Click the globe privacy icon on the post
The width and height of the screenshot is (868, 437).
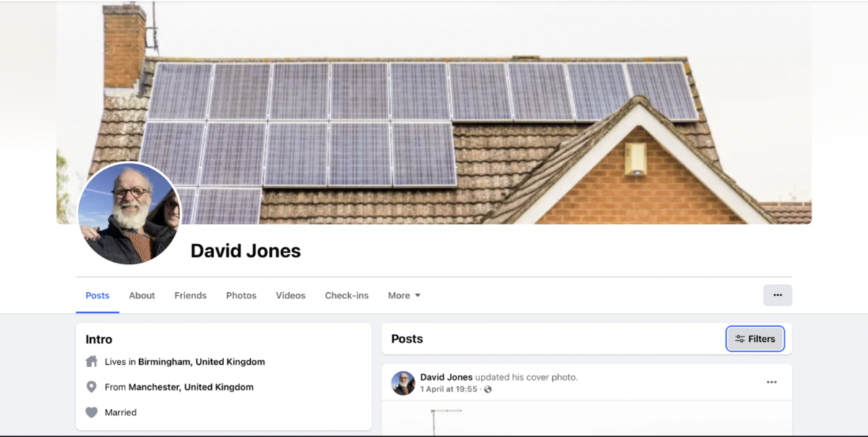487,389
